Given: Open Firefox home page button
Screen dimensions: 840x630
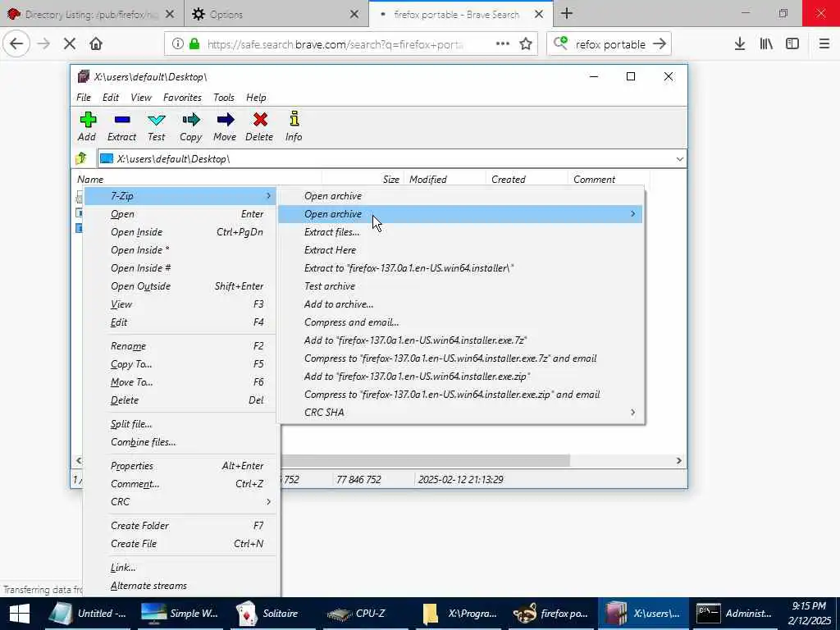Looking at the screenshot, I should click(x=96, y=43).
